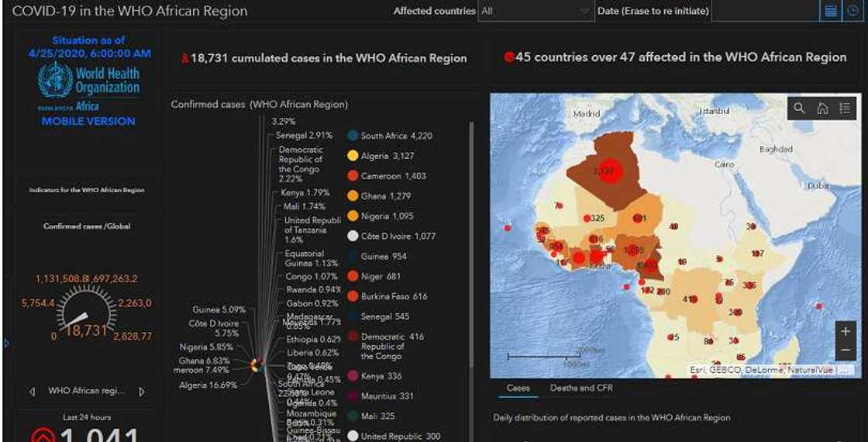Select South Africa 4,220 in the legend
The width and height of the screenshot is (868, 442).
coord(396,136)
